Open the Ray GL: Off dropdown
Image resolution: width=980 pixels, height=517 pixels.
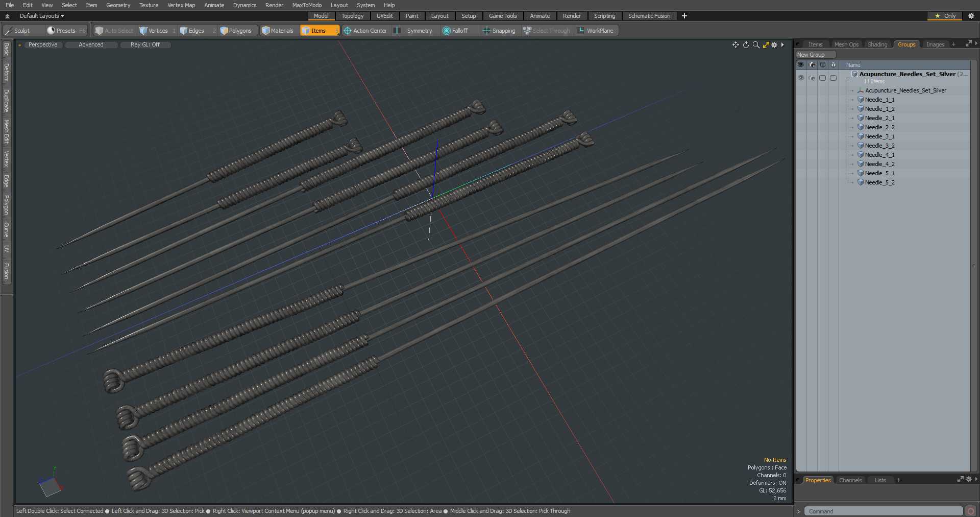pyautogui.click(x=145, y=45)
